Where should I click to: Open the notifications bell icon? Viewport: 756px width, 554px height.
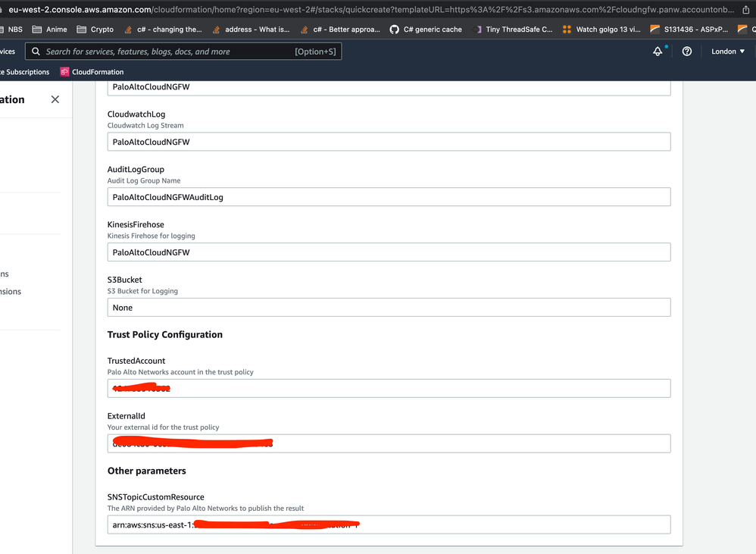pyautogui.click(x=658, y=52)
